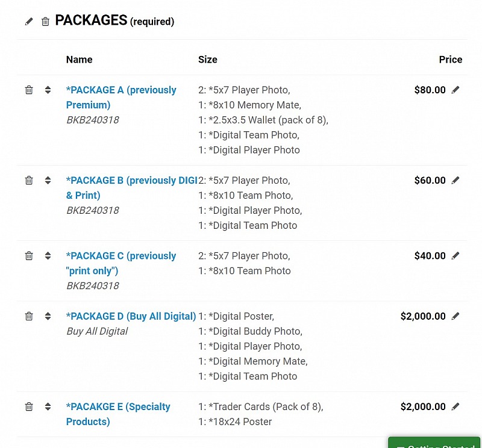Edit the PACKAGES section title with pencil
482x448 pixels.
pyautogui.click(x=29, y=22)
